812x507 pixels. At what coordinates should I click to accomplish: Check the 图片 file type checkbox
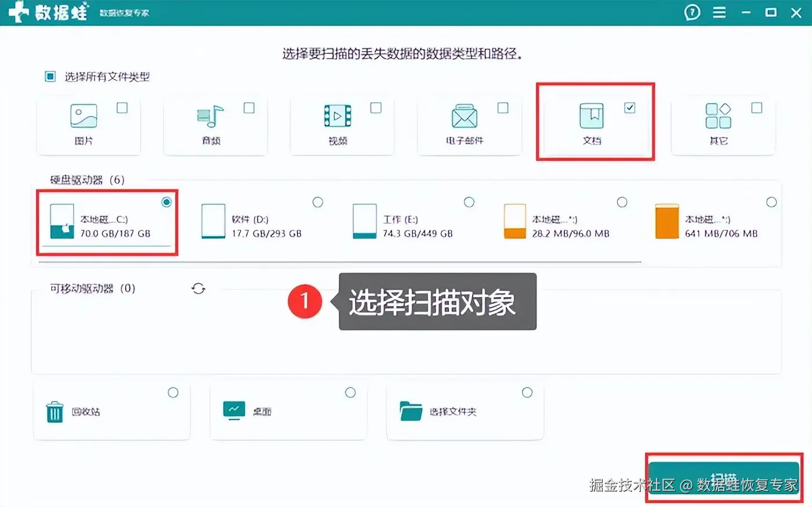pos(122,108)
